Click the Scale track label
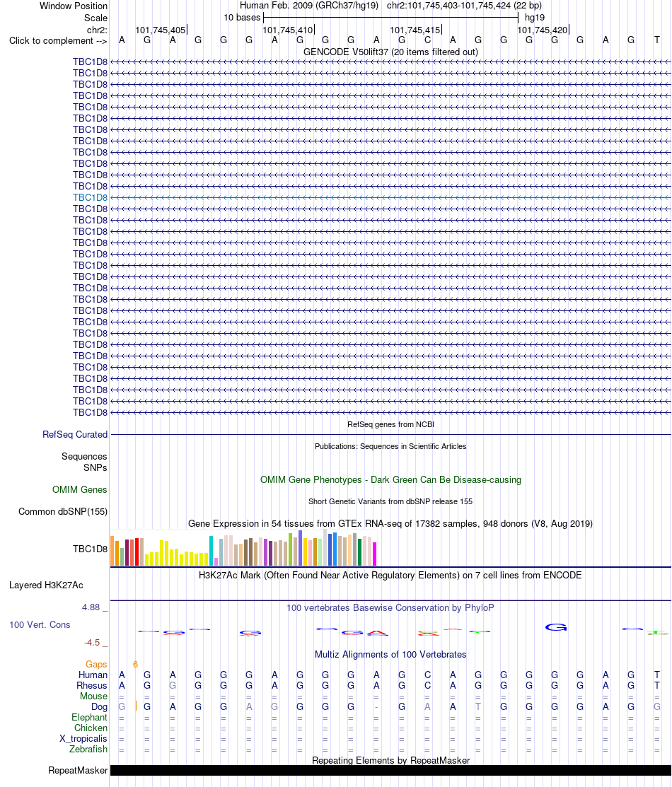The width and height of the screenshot is (672, 787). [95, 18]
